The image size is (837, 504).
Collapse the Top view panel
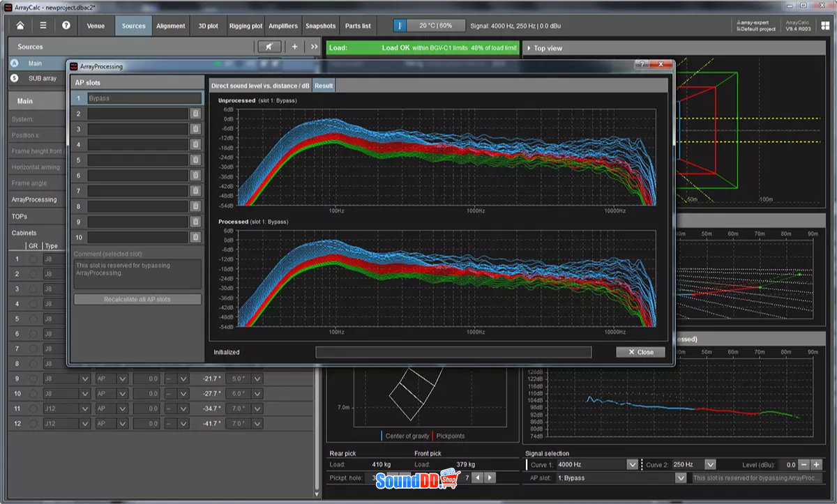pyautogui.click(x=528, y=48)
